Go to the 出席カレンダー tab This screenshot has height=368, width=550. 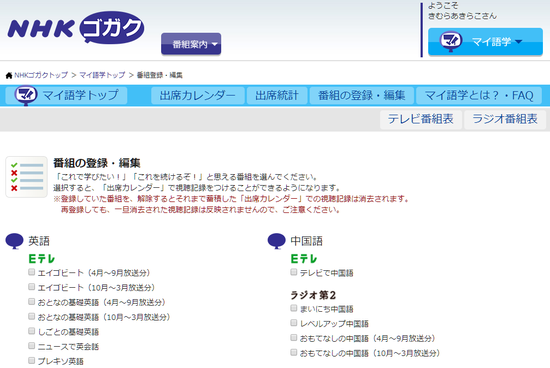[x=197, y=95]
